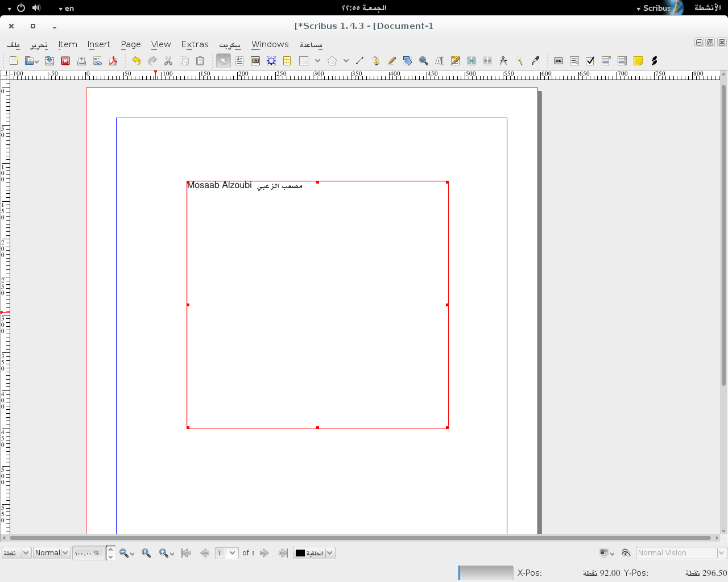Select the Insert Shape square tool

tap(304, 61)
